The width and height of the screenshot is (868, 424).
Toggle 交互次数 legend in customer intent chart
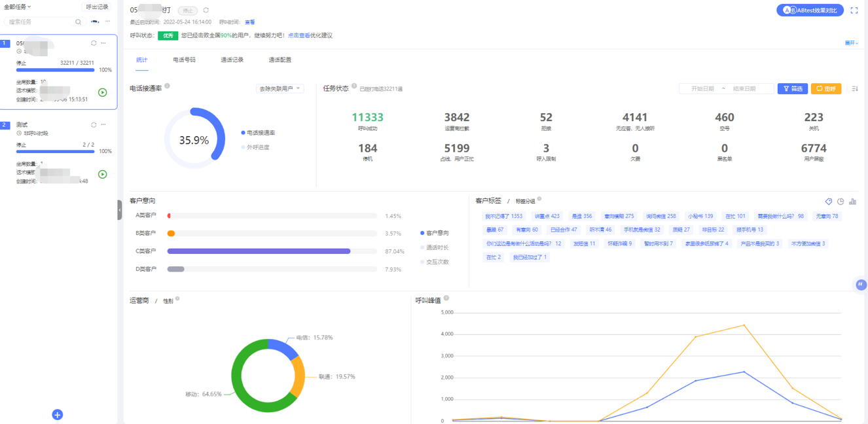pyautogui.click(x=437, y=262)
